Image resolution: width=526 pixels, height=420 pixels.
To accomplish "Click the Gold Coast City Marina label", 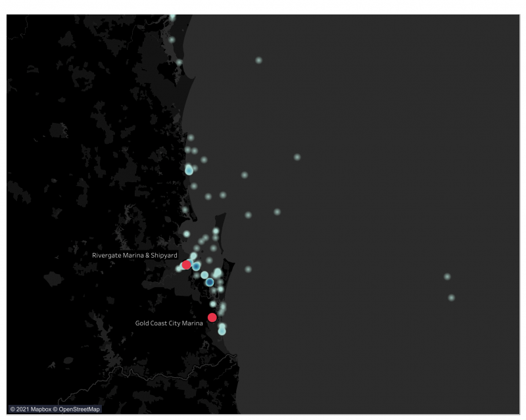I will pos(169,323).
